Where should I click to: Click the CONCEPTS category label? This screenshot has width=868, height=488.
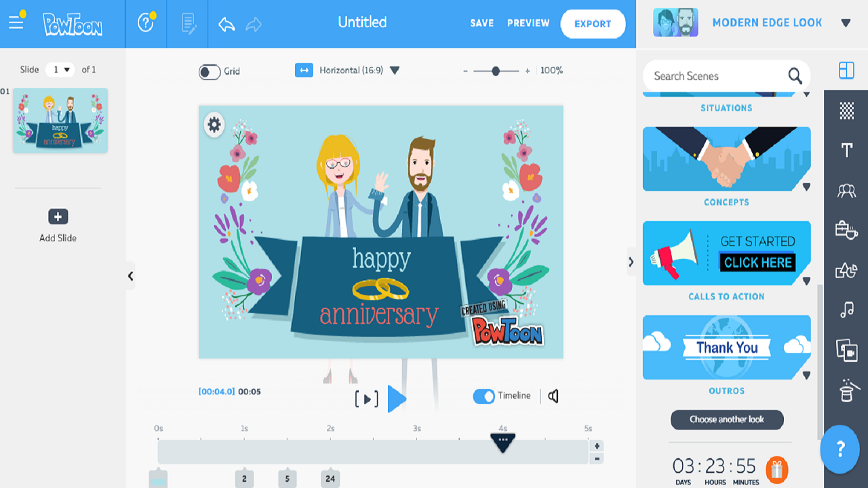726,202
